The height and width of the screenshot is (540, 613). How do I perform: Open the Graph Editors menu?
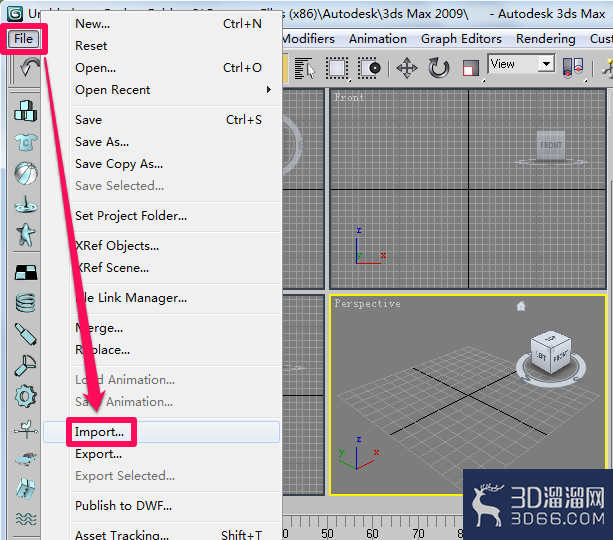click(461, 39)
